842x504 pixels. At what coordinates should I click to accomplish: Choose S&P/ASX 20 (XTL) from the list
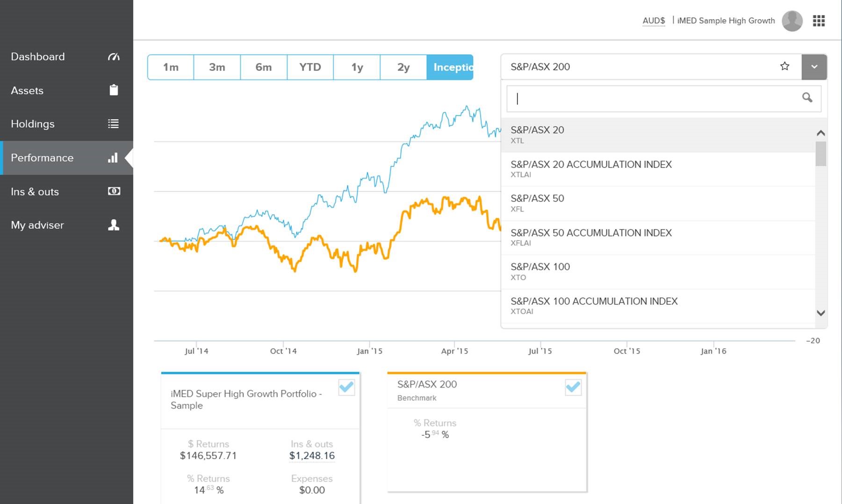pos(658,135)
